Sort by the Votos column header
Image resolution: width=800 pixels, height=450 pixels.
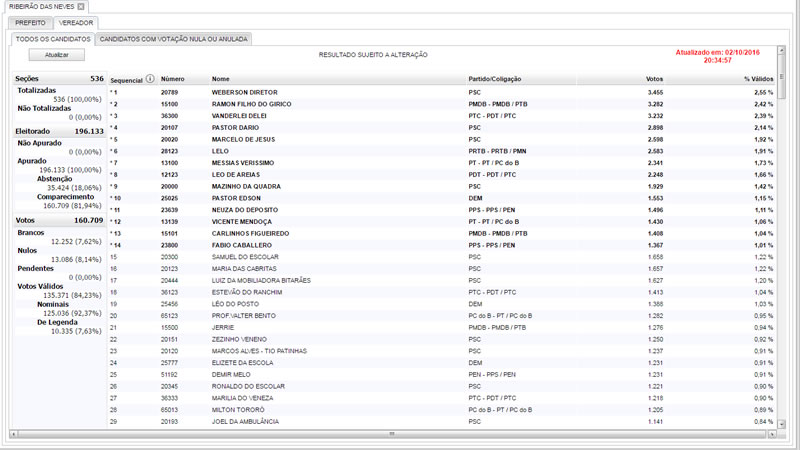[x=654, y=78]
